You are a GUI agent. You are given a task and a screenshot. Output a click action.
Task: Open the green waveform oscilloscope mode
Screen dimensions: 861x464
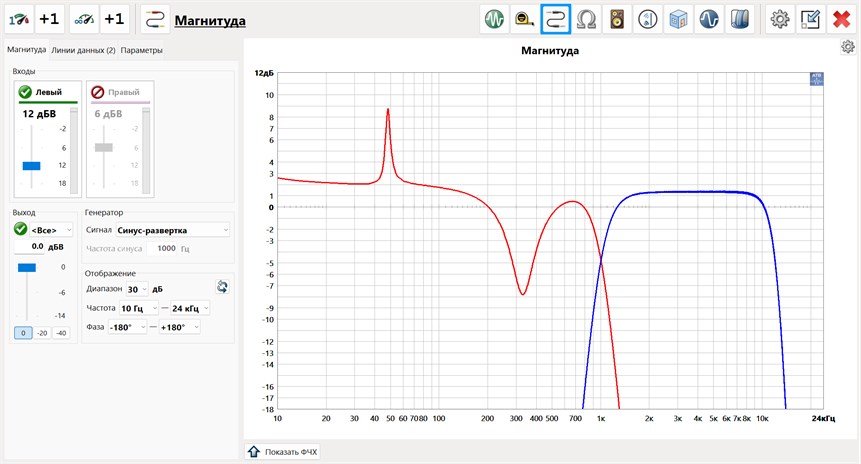click(x=494, y=19)
